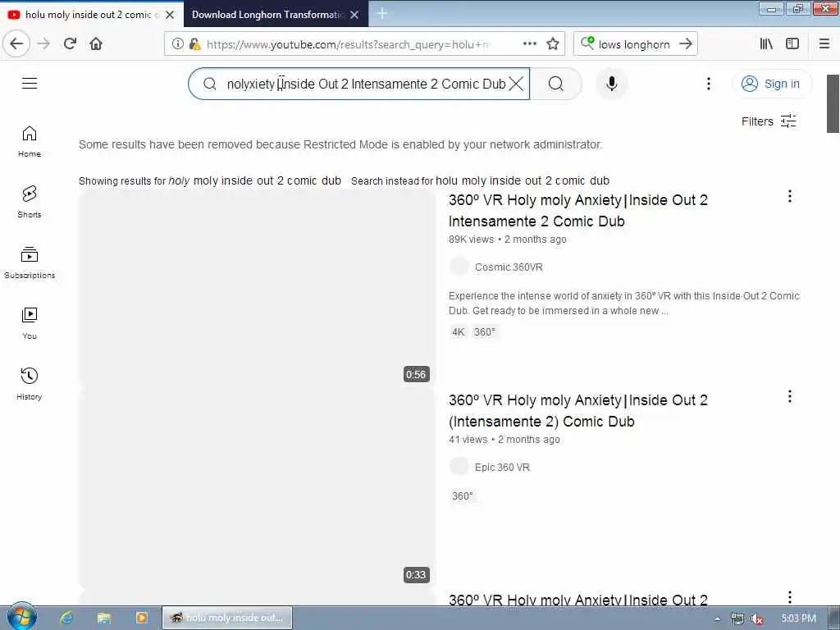Click the YouTube search magnifier button
The image size is (840, 630).
click(x=556, y=84)
